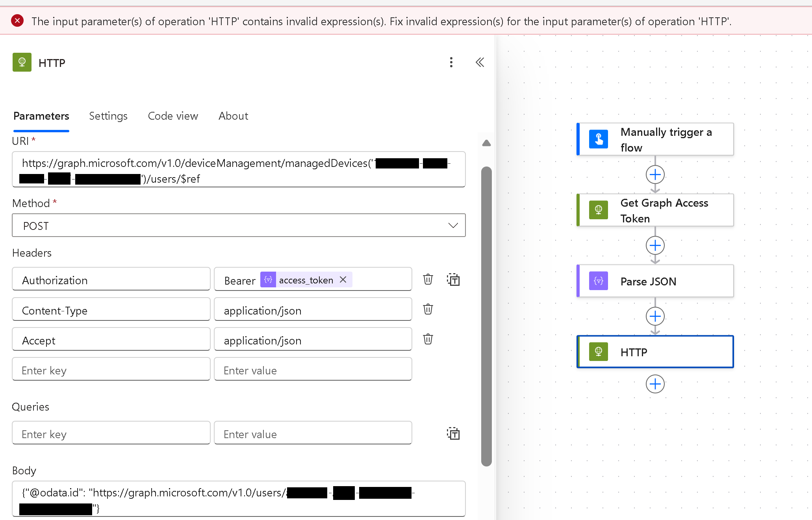
Task: Click the Content-Type header key field
Action: coord(111,309)
